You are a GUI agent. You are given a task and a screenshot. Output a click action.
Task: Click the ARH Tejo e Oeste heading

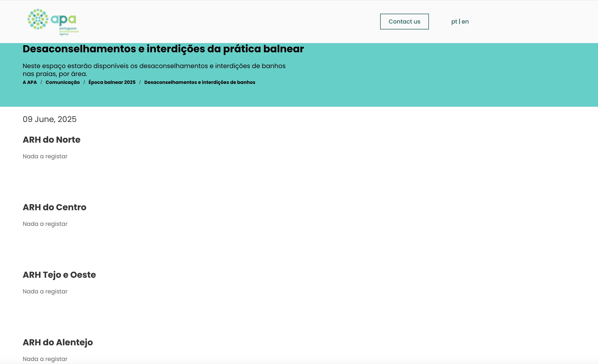[x=59, y=275]
